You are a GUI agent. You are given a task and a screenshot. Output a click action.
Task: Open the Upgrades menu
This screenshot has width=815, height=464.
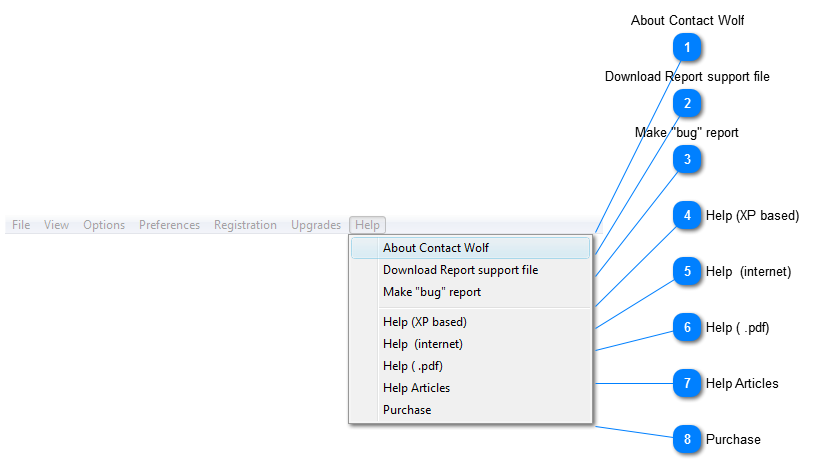[316, 225]
